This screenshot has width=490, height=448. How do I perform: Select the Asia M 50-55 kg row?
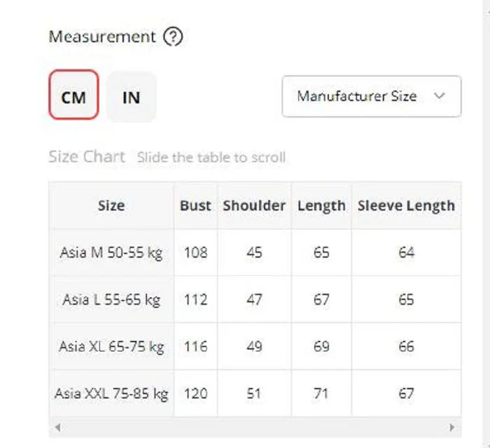(111, 252)
